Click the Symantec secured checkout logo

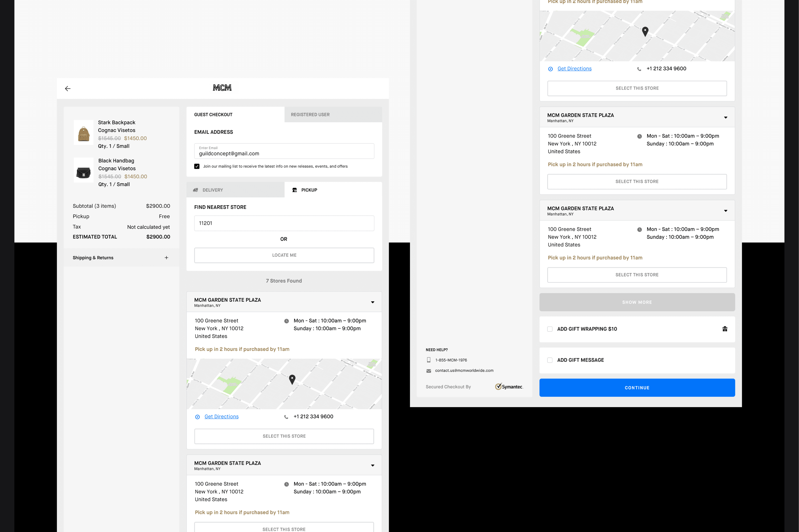(x=509, y=386)
